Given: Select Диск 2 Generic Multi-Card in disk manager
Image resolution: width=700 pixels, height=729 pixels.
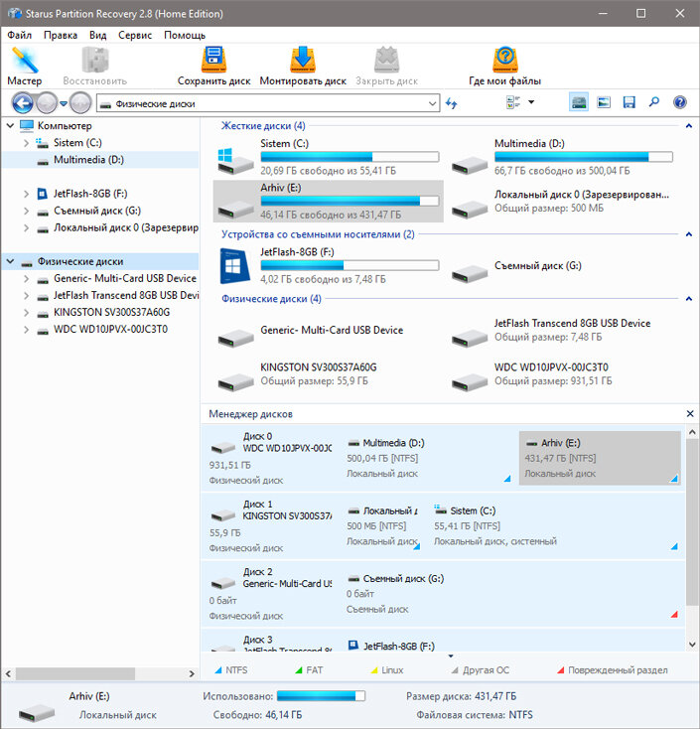Looking at the screenshot, I should (x=270, y=594).
